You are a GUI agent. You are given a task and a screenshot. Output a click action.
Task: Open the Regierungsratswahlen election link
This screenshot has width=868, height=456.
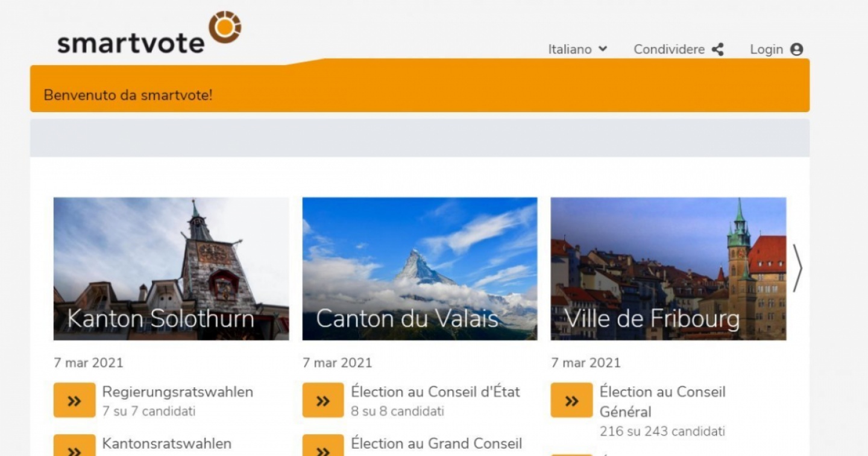tap(177, 392)
